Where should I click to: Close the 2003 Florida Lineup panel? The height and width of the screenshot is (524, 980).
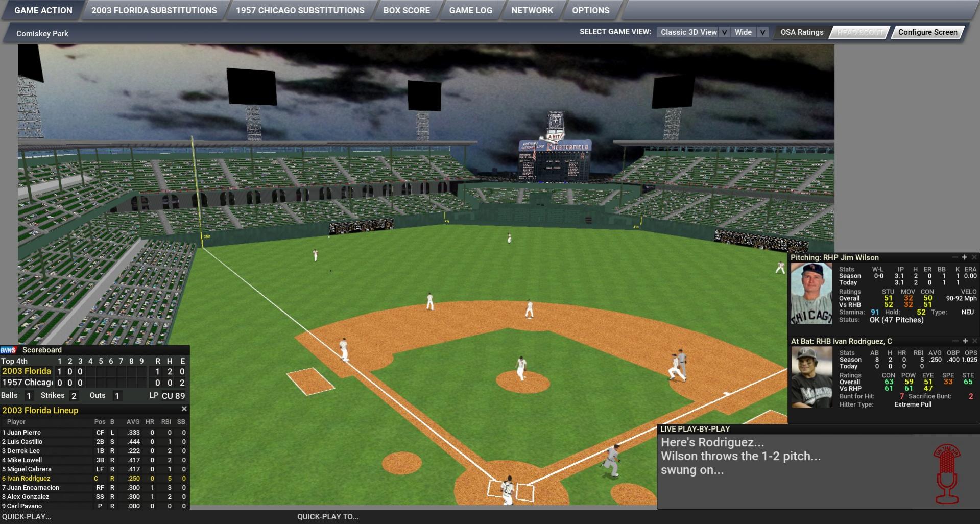tap(184, 409)
